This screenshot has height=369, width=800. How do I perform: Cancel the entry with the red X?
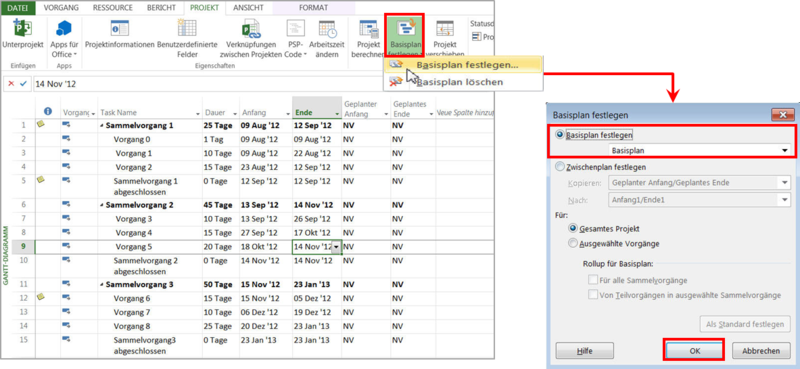click(x=11, y=84)
